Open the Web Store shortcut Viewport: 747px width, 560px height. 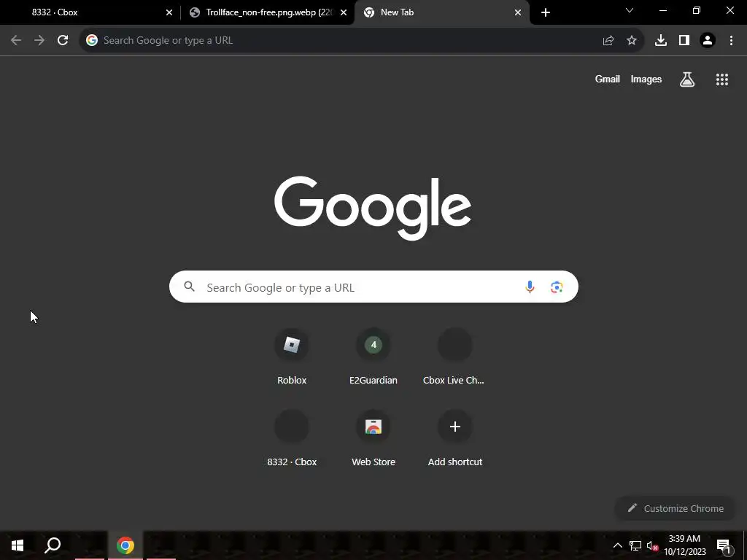(x=373, y=437)
